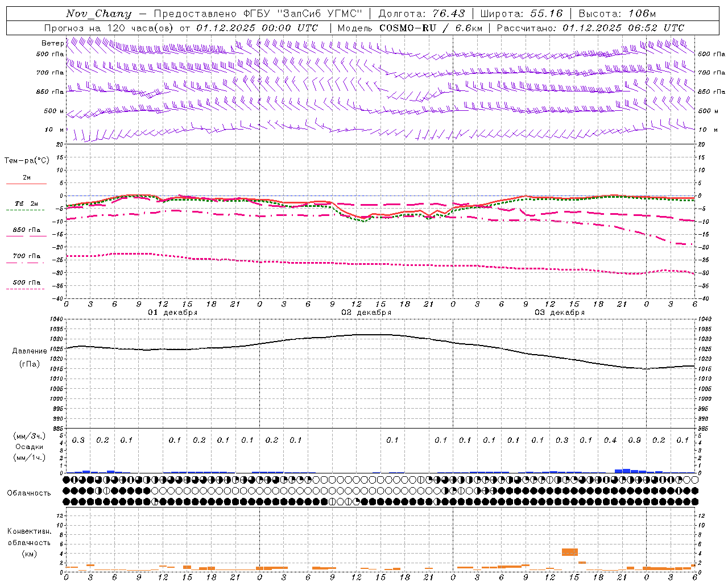The width and height of the screenshot is (728, 582).
Task: Click the (мм/1ч.) precipitation unit label
Action: point(30,458)
